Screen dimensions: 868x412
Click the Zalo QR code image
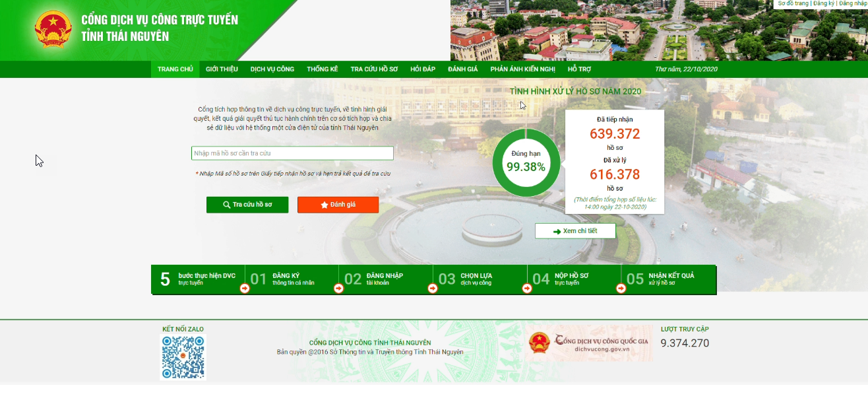pos(183,357)
